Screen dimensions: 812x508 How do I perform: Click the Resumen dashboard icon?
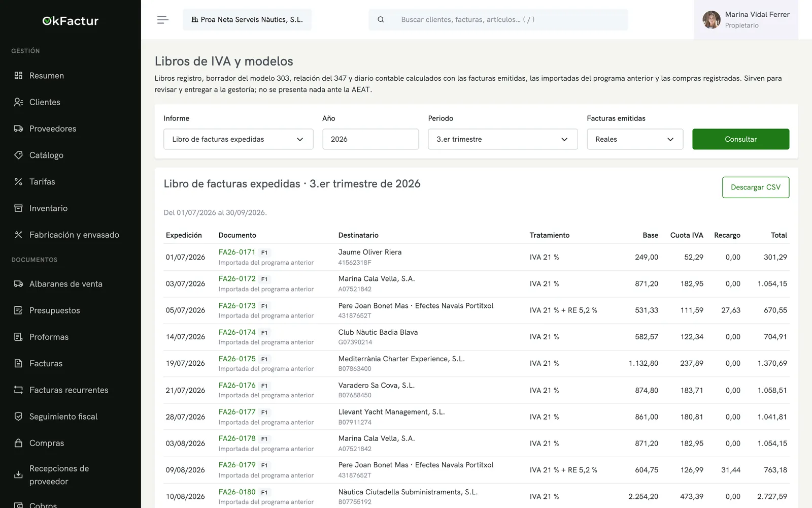click(18, 76)
